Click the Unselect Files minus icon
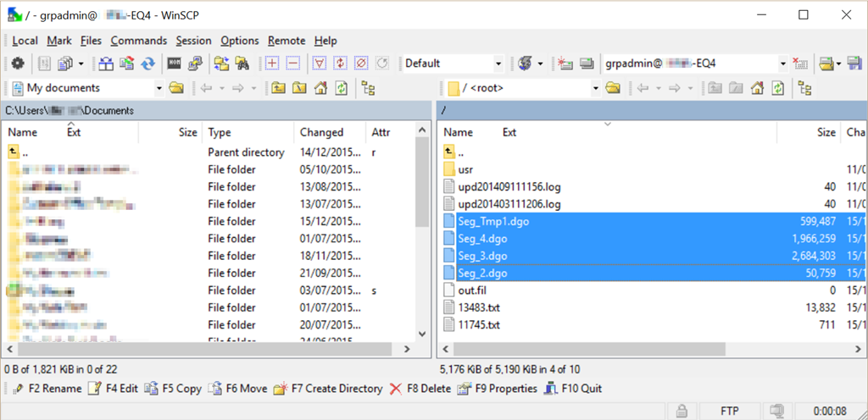 pos(292,64)
